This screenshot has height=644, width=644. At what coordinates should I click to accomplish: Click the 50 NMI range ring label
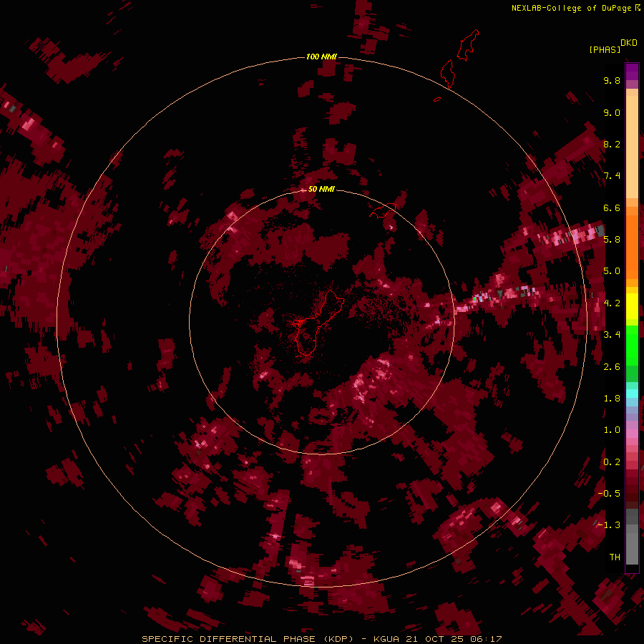[321, 189]
